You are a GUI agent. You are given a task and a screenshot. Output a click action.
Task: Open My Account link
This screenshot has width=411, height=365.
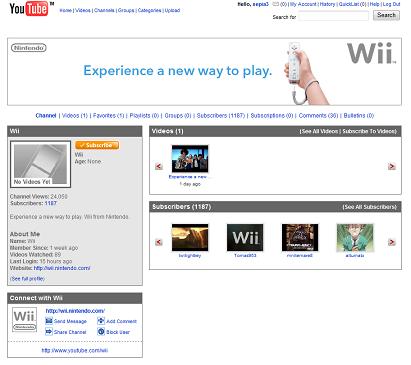click(303, 4)
